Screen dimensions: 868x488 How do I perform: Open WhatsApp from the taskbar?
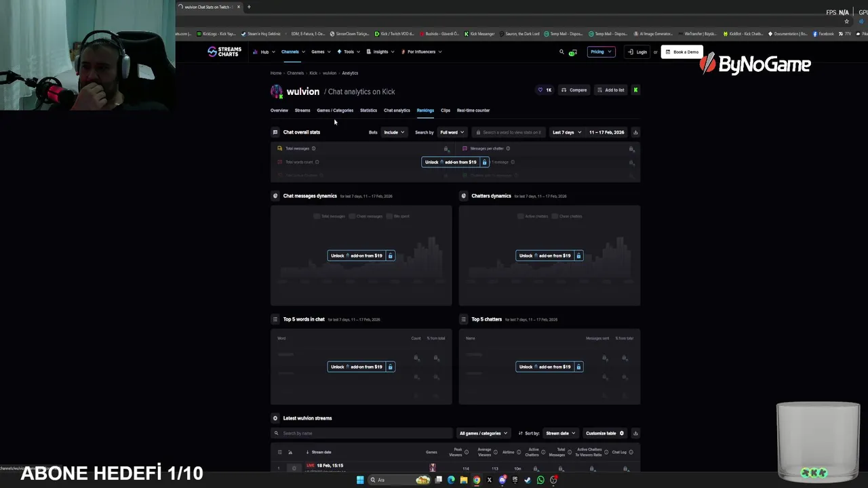[540, 480]
